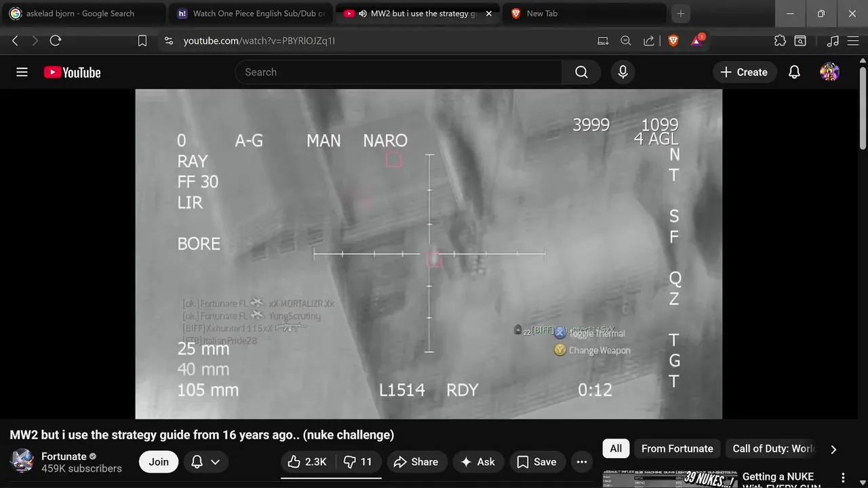Image resolution: width=868 pixels, height=488 pixels.
Task: Share the video
Action: (416, 462)
